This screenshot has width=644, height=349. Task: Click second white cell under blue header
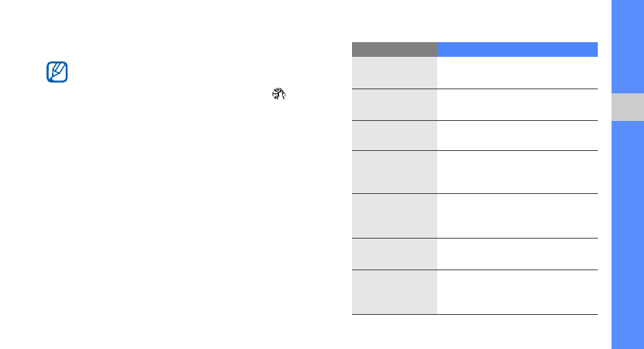pos(517,105)
